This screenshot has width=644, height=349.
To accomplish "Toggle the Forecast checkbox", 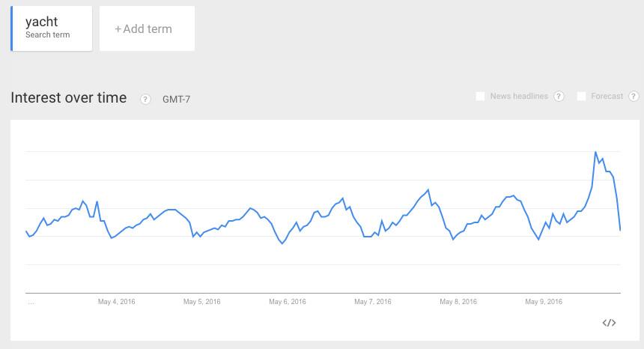I will coord(581,97).
